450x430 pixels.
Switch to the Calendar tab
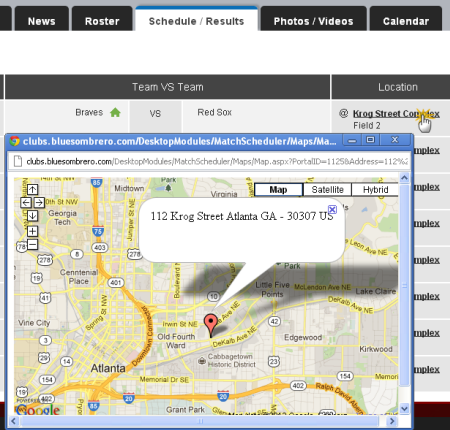pos(406,19)
